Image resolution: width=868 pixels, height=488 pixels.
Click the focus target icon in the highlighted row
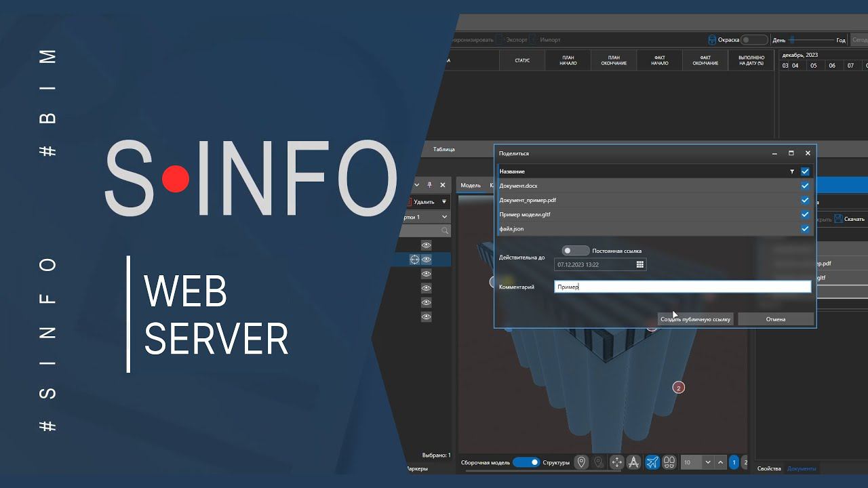414,259
